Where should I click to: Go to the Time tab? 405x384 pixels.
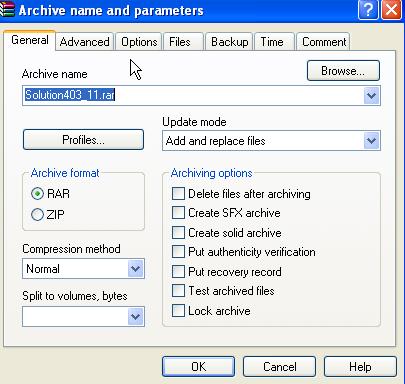point(274,42)
